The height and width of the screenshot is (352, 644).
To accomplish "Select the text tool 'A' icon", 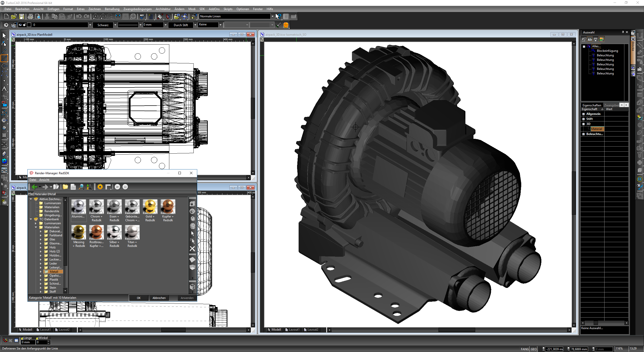I will pyautogui.click(x=4, y=89).
